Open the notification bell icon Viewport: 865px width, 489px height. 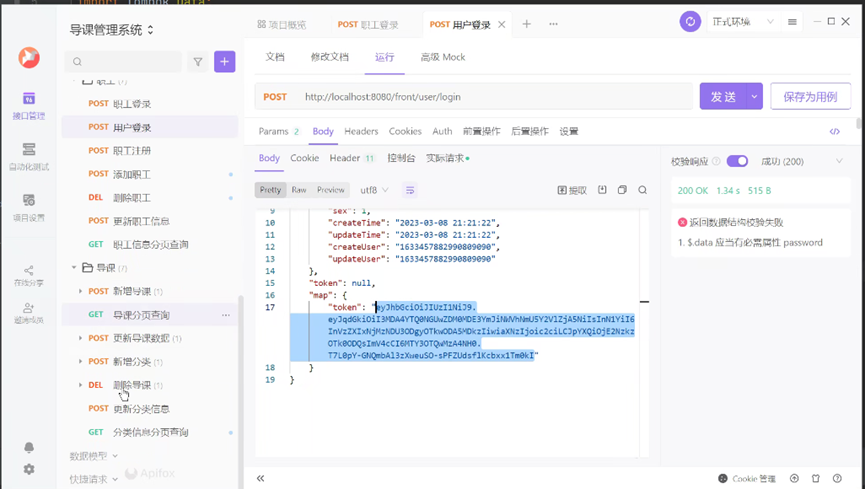pyautogui.click(x=29, y=447)
